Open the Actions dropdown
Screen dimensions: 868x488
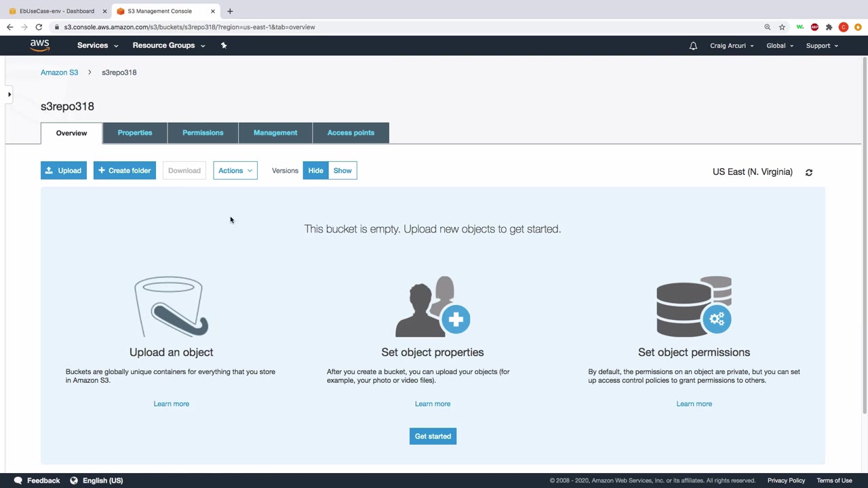point(235,171)
